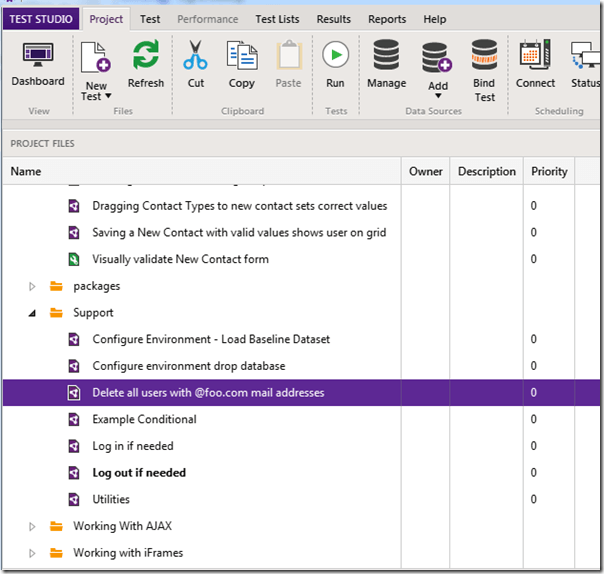Open the New Test dropdown
This screenshot has height=574, width=604.
[x=96, y=90]
